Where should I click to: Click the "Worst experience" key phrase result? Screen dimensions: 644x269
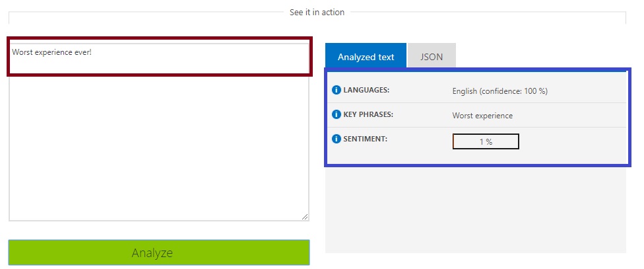[482, 116]
